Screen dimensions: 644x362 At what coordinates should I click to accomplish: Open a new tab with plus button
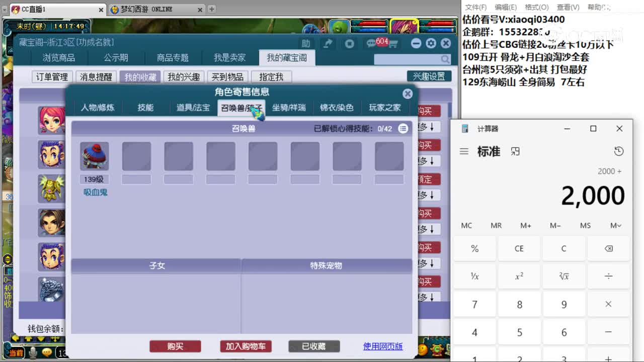click(212, 9)
